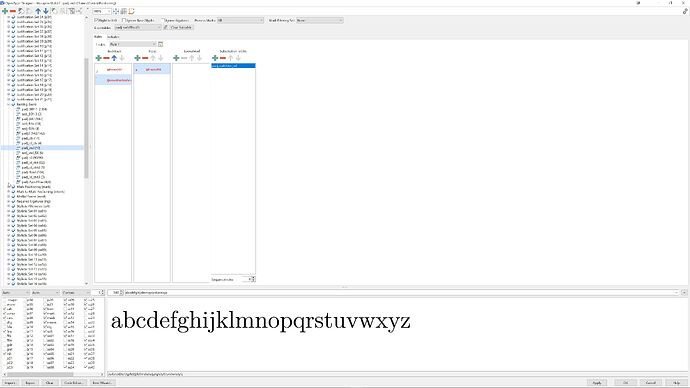Click the third icon right of the zoom dropdown
The image size is (690, 388).
coord(131,11)
